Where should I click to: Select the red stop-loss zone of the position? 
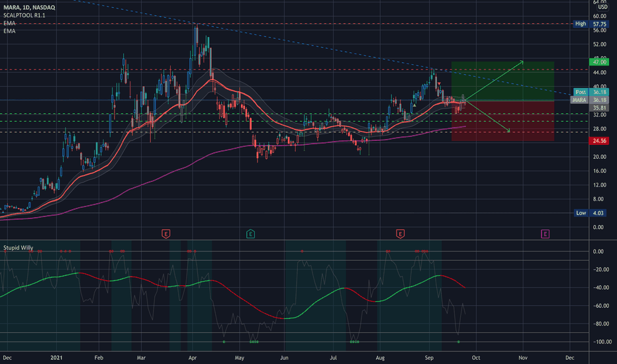(503, 121)
